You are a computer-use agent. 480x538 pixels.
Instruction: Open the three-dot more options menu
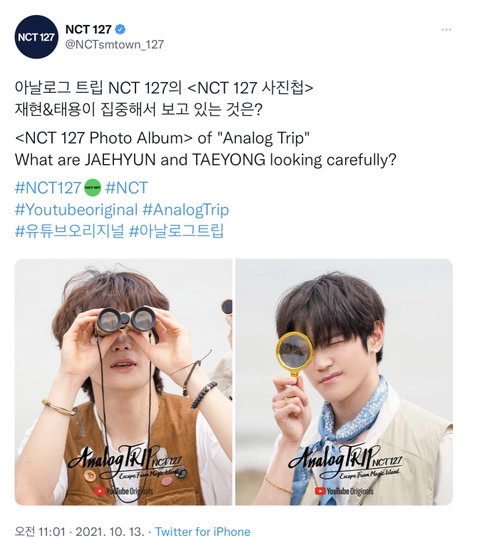(446, 30)
